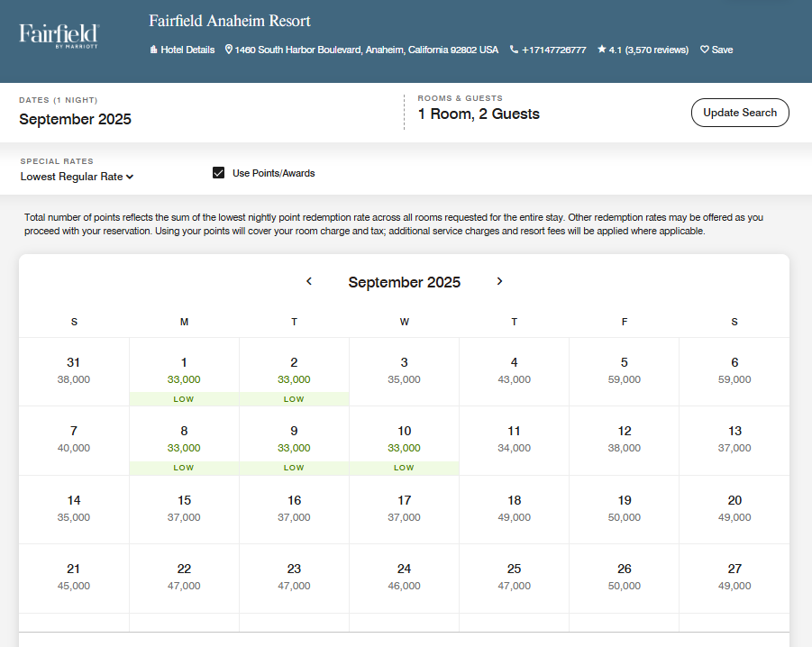Open Hotel Details link
812x647 pixels.
182,50
